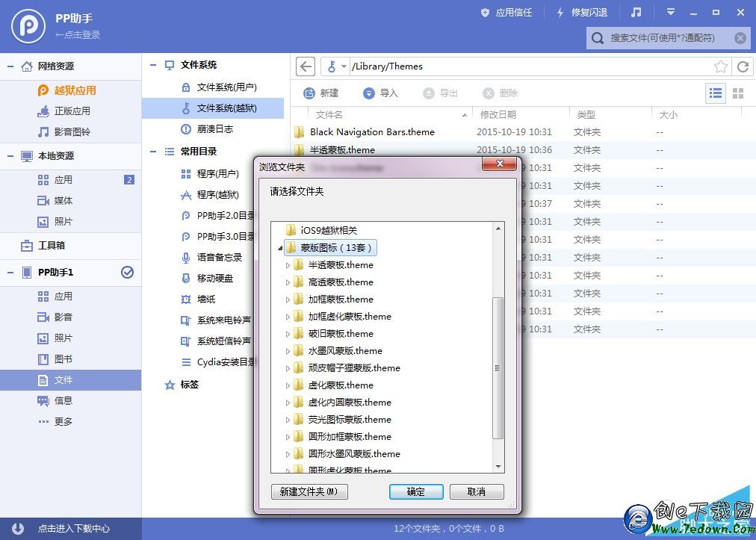Expand 半透蒙板.theme in dialog tree
This screenshot has height=540, width=756.
tap(288, 265)
